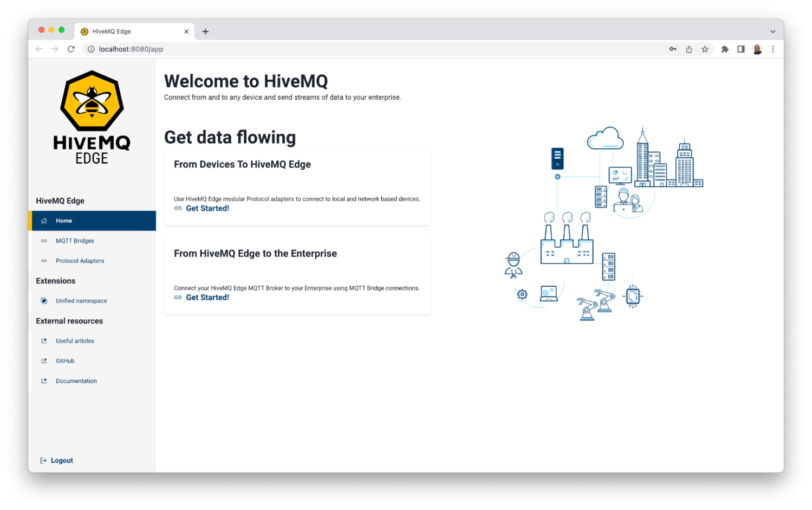Click the Extensions section label
Viewport: 812px width, 510px height.
click(x=56, y=281)
